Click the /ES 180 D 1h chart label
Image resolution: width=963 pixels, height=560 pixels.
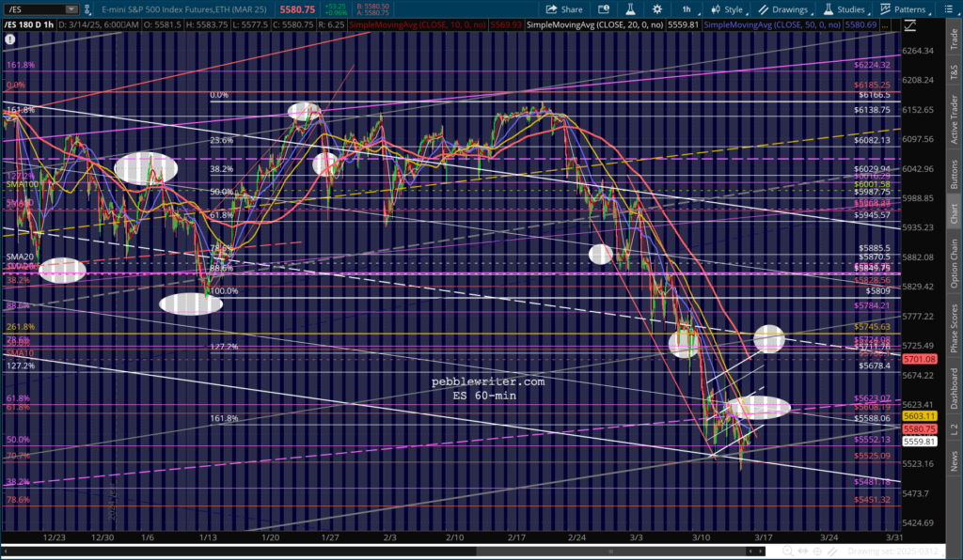(x=29, y=25)
